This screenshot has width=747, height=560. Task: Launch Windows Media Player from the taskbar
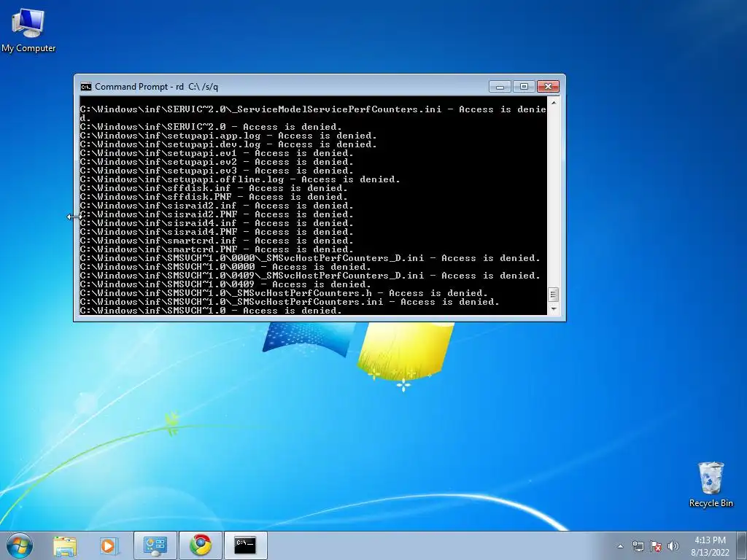(x=109, y=545)
